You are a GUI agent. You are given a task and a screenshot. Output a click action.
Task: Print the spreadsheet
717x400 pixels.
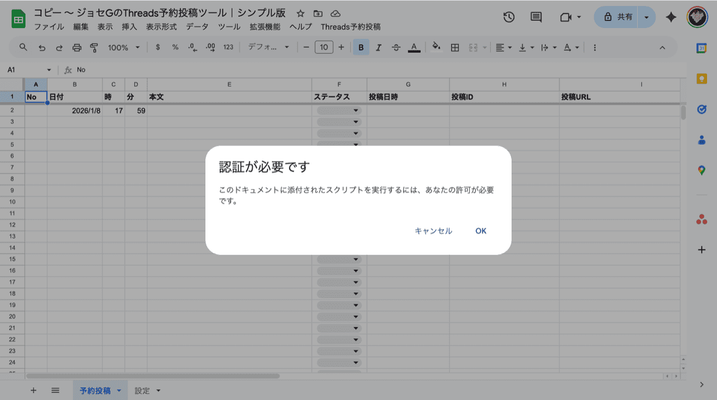(77, 48)
